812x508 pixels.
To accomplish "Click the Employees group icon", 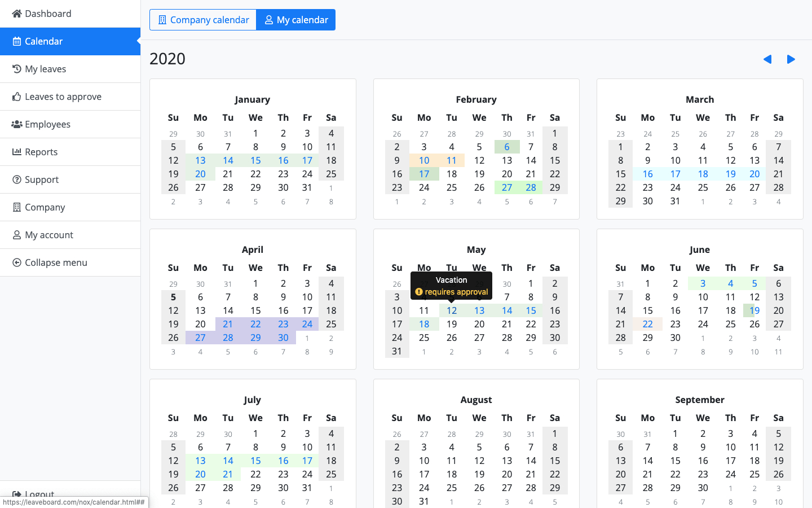I will [17, 124].
